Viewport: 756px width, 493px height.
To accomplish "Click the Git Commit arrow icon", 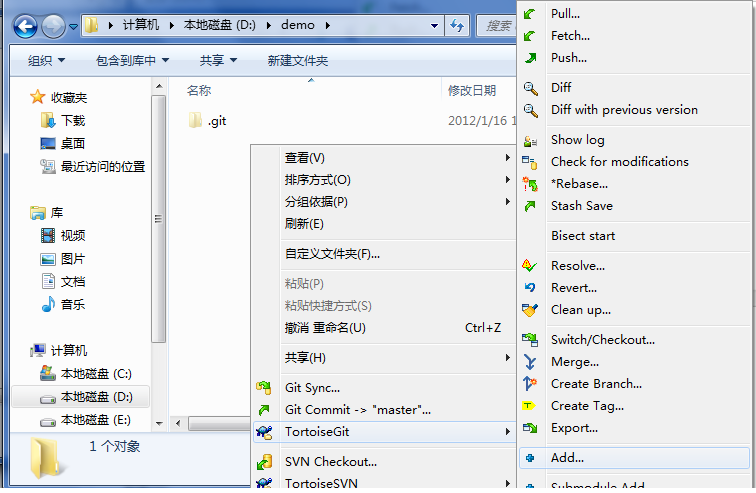I will click(264, 410).
